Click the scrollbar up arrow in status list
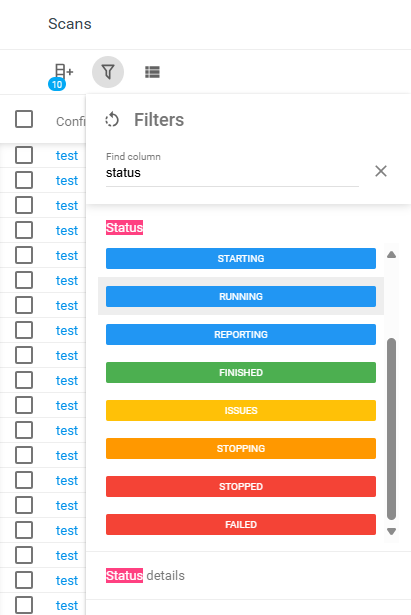The width and height of the screenshot is (411, 615). pyautogui.click(x=391, y=255)
